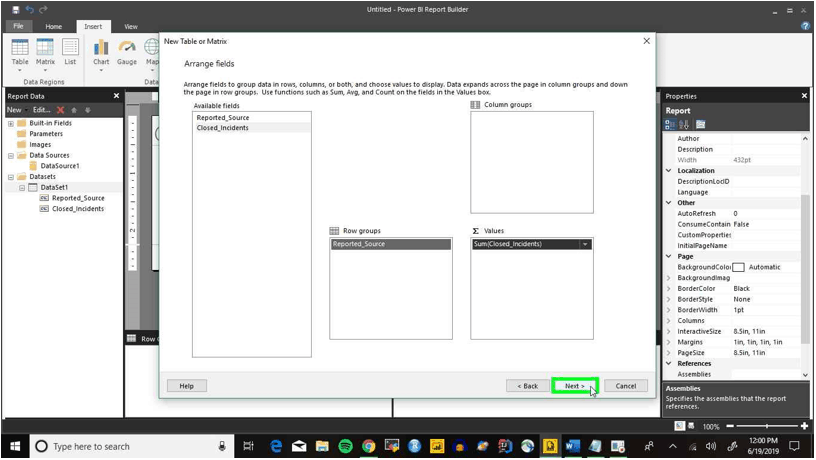Click the BackgroundColor white swatch

[x=738, y=267]
